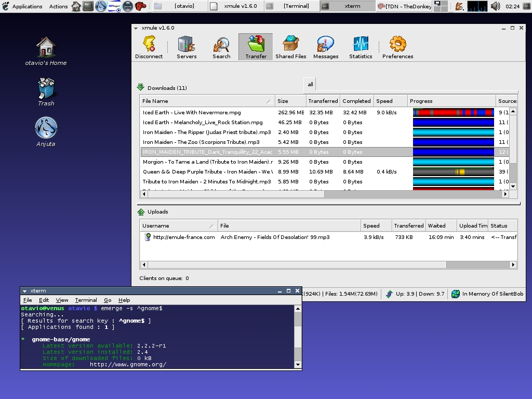
Task: Open the Terminal menu in xterm window
Action: tap(86, 300)
